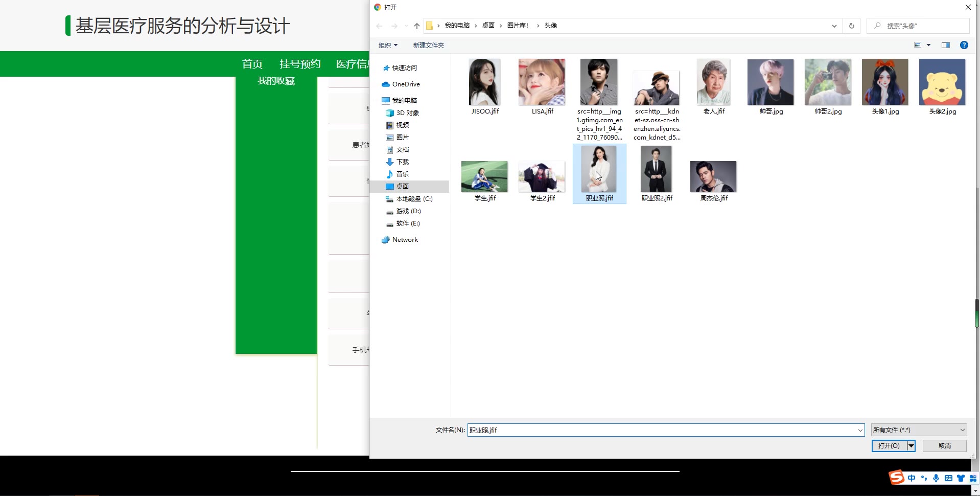
Task: Open the Sogou skin shirt icon
Action: [961, 478]
